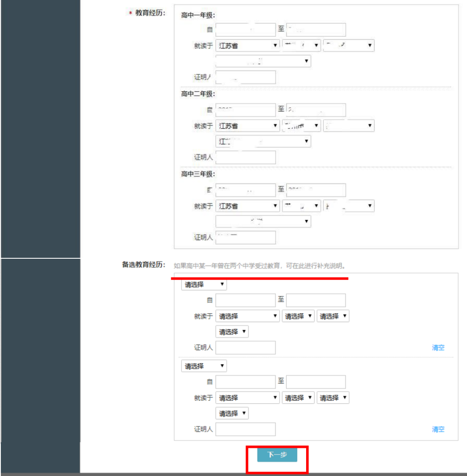Open the district dropdown for 高中一年级
467x476 pixels.
pyautogui.click(x=349, y=45)
